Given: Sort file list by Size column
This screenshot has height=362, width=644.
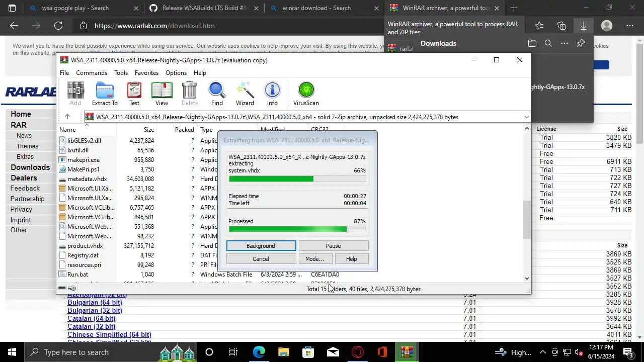Looking at the screenshot, I should point(149,130).
